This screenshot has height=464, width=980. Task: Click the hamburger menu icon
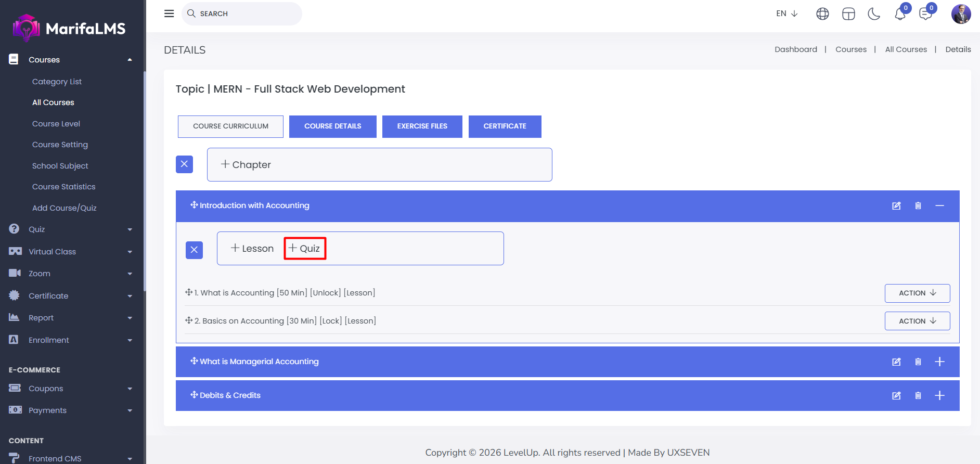pos(169,14)
